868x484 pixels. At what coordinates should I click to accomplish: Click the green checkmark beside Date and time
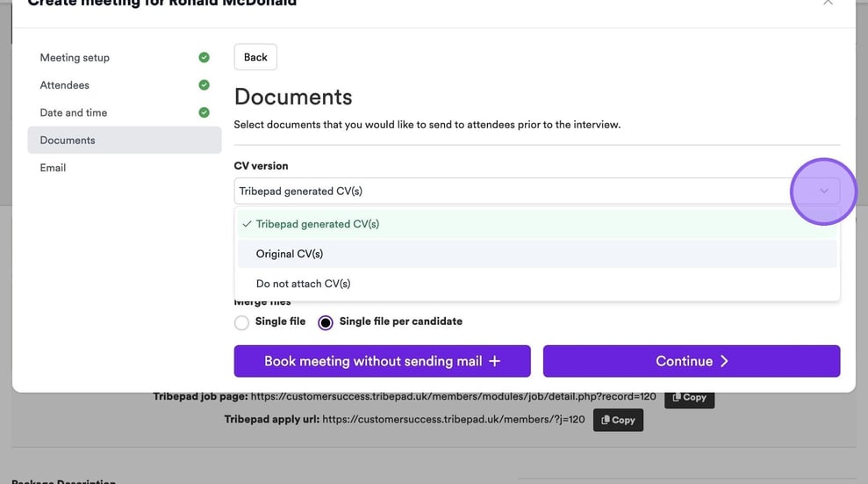pyautogui.click(x=204, y=112)
